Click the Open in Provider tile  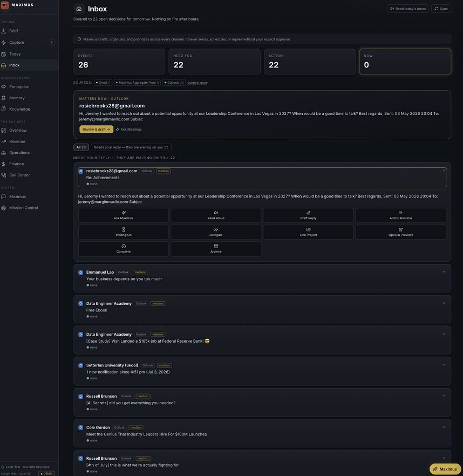(401, 232)
